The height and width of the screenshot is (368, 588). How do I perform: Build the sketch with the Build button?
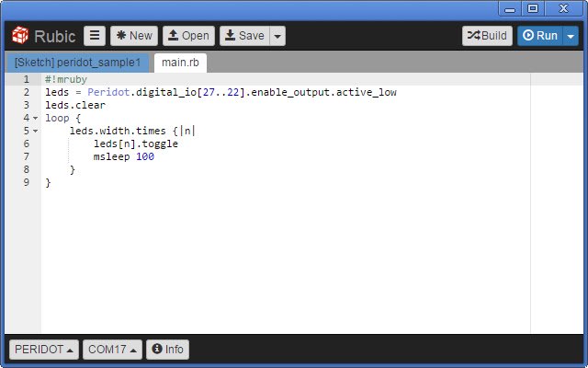pyautogui.click(x=487, y=36)
